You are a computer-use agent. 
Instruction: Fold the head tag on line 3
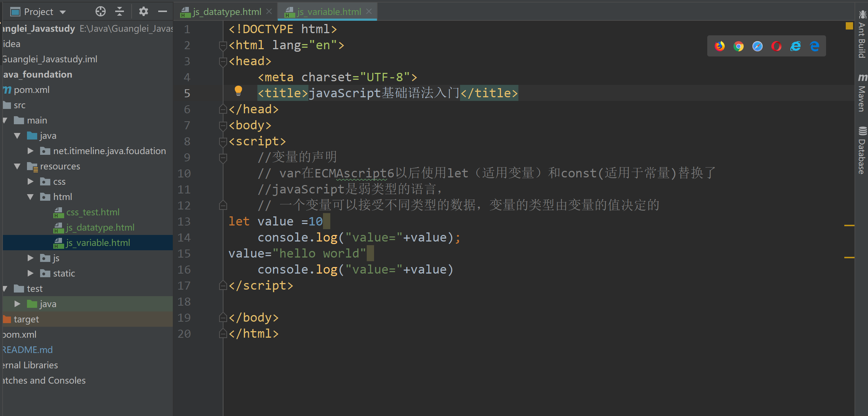223,62
